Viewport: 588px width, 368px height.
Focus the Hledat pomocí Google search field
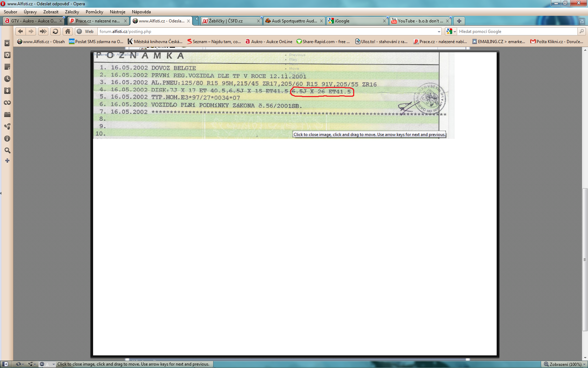point(517,32)
